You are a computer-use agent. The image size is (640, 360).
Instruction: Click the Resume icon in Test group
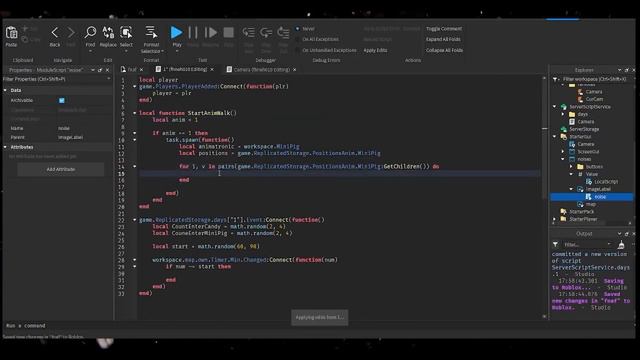211,32
